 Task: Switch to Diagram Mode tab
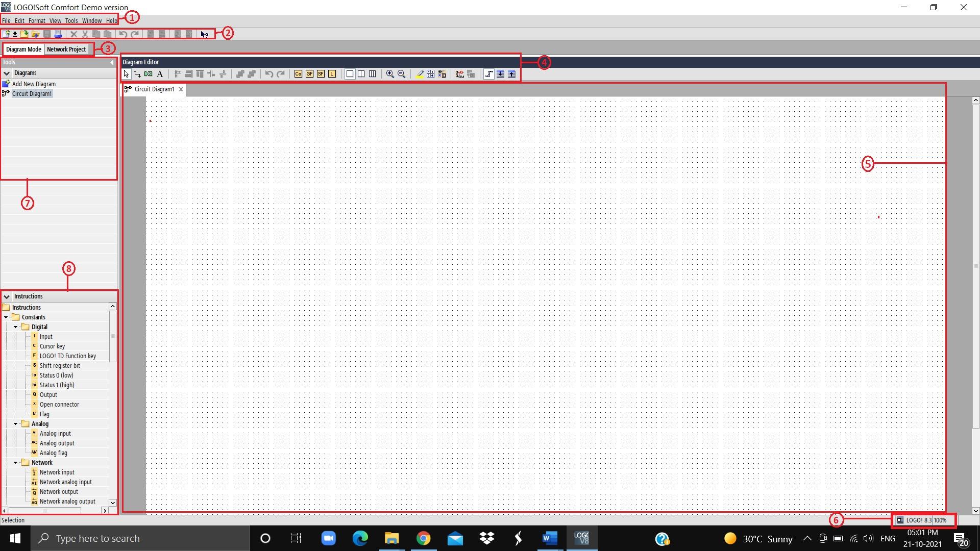pyautogui.click(x=23, y=48)
